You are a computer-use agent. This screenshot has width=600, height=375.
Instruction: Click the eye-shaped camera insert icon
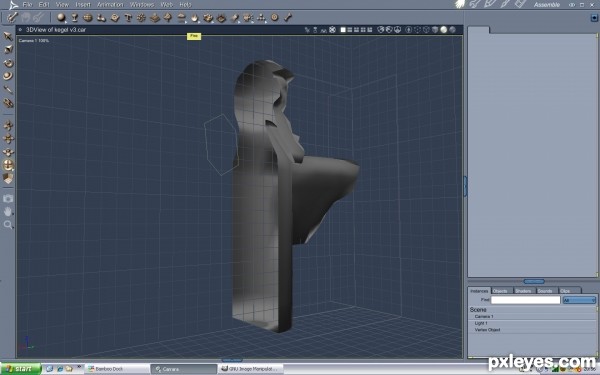(221, 17)
